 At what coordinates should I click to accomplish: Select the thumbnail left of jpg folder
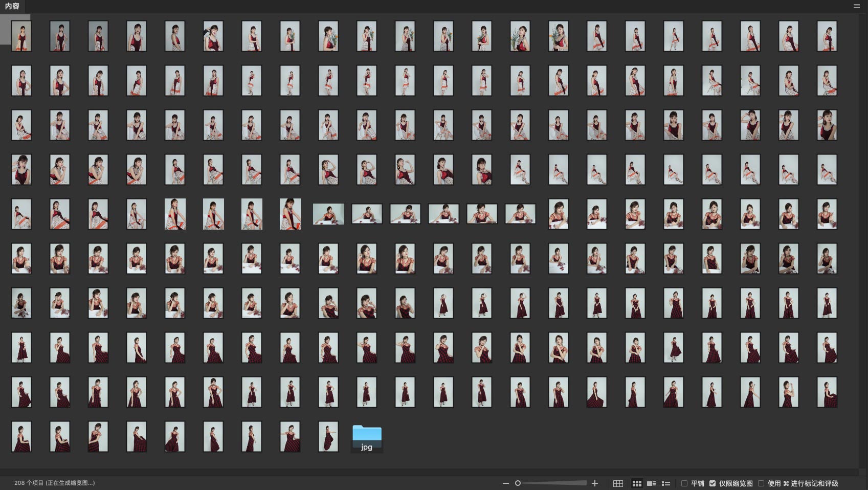click(x=328, y=437)
